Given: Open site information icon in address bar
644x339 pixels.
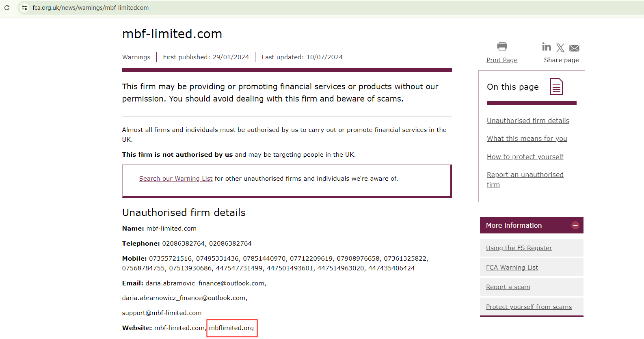Looking at the screenshot, I should point(24,8).
